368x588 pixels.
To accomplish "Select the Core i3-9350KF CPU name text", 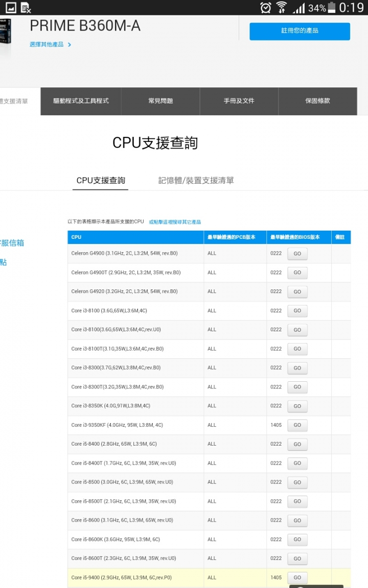I will pos(117,425).
